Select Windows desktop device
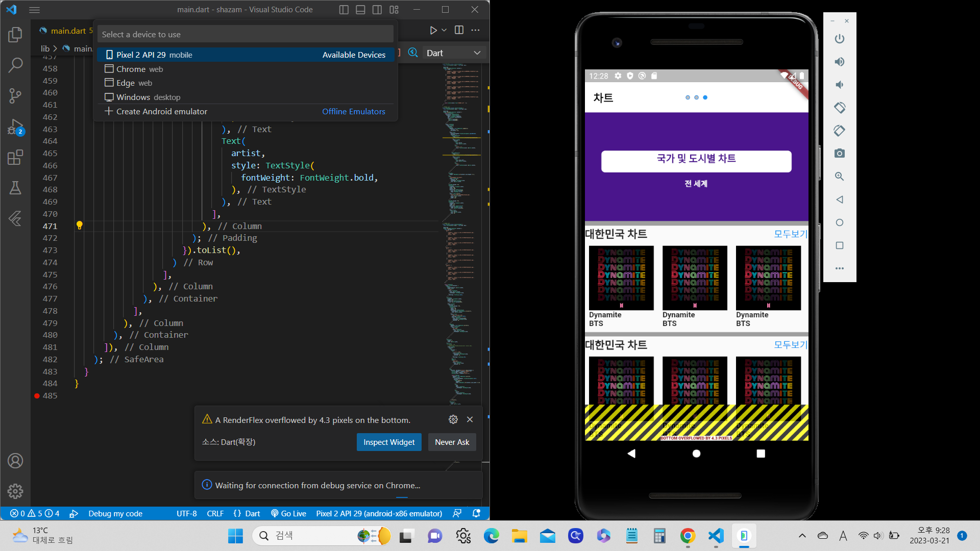 click(246, 97)
